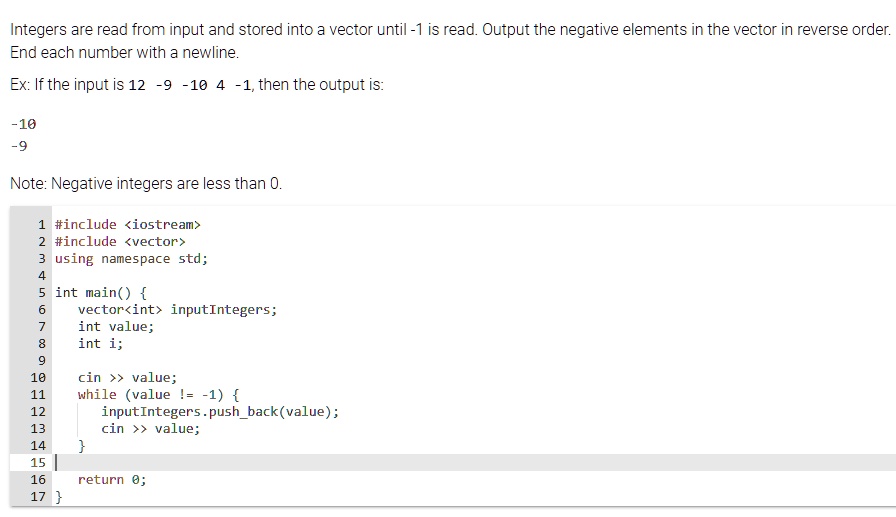Click the while loop condition line
This screenshot has width=896, height=517.
coord(158,394)
